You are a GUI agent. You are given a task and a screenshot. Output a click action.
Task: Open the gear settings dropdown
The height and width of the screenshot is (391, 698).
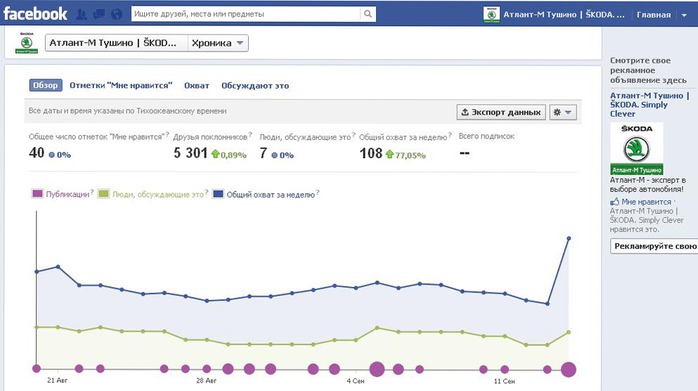(x=563, y=112)
